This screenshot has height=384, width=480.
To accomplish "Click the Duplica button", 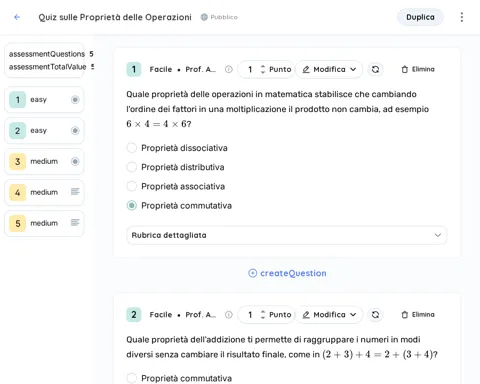I will click(x=420, y=17).
